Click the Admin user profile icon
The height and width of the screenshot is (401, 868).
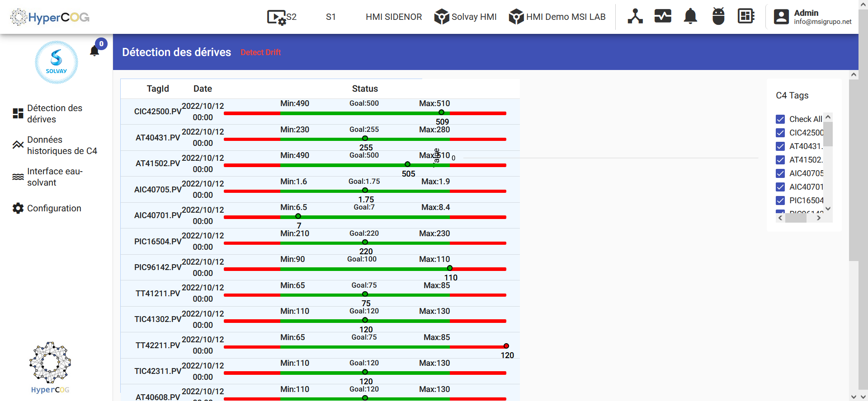pyautogui.click(x=781, y=17)
